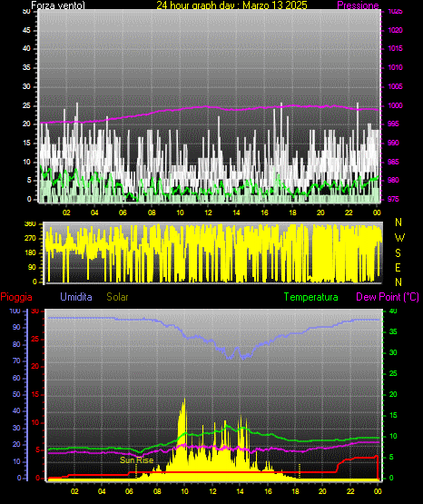Click the 10 value on temperature axis
Screen dimensions: 423x504
coord(393,436)
